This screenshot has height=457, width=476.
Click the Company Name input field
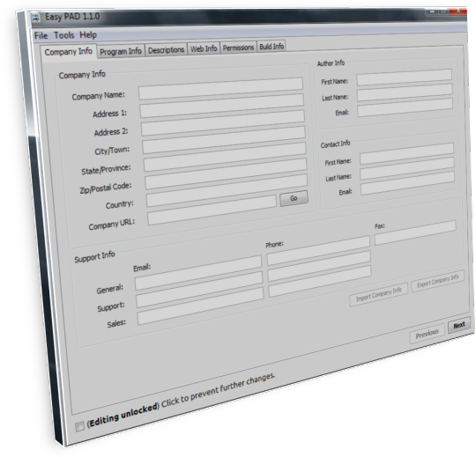220,89
